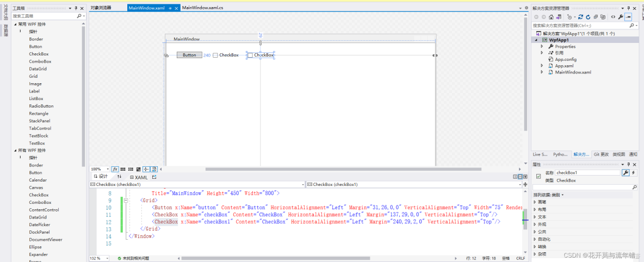This screenshot has width=644, height=262.
Task: Click Button control on the design surface
Action: click(189, 55)
